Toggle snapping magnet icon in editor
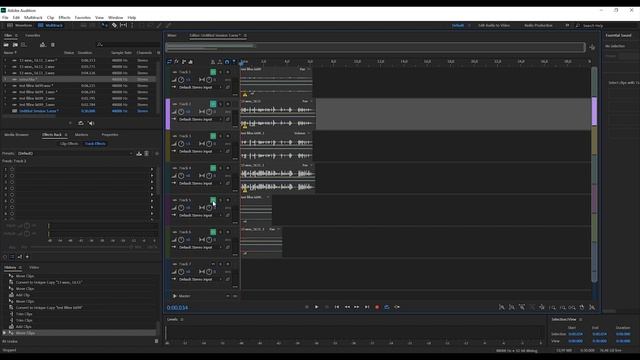 227,62
